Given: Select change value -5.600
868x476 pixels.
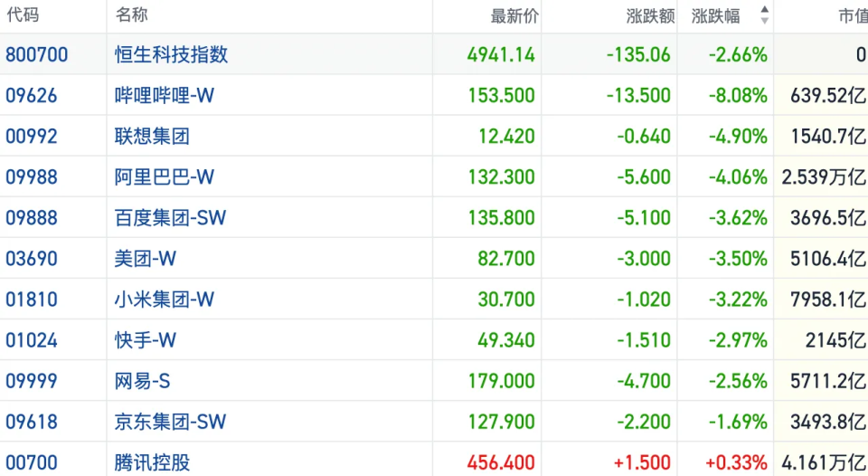Looking at the screenshot, I should coord(644,177).
